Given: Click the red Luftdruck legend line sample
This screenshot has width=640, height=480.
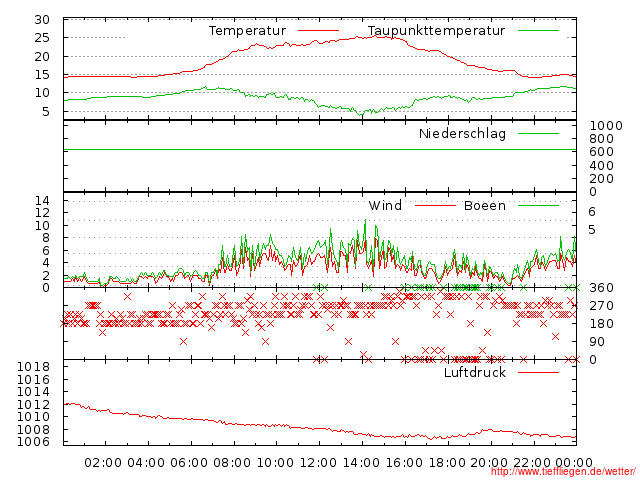Looking at the screenshot, I should click(x=538, y=372).
